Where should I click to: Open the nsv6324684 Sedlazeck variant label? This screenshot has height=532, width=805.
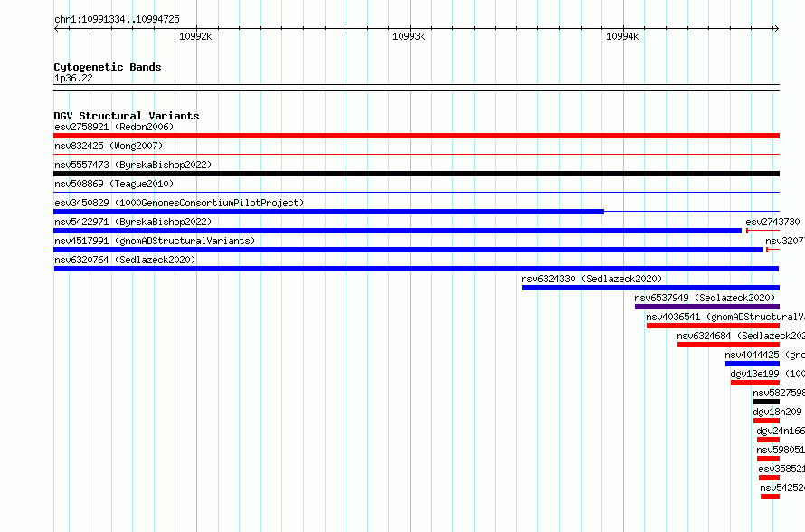(740, 336)
